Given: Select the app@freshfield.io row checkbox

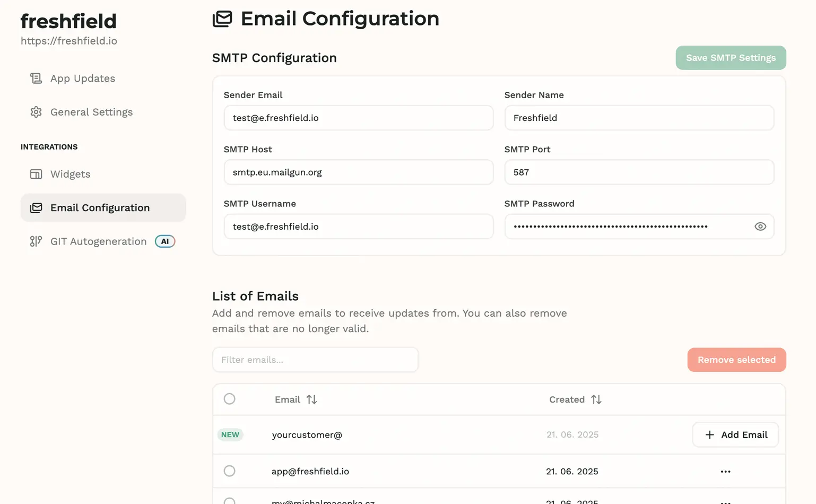Looking at the screenshot, I should (229, 471).
